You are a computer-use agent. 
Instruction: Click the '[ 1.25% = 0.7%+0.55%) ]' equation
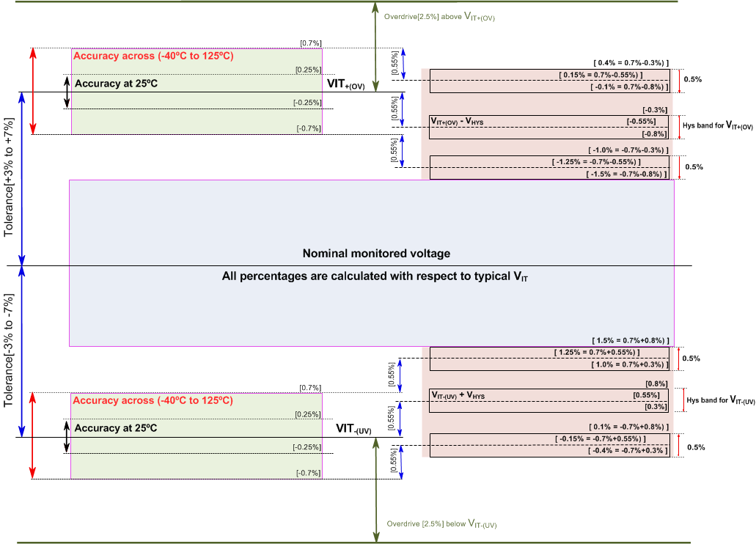[x=597, y=353]
